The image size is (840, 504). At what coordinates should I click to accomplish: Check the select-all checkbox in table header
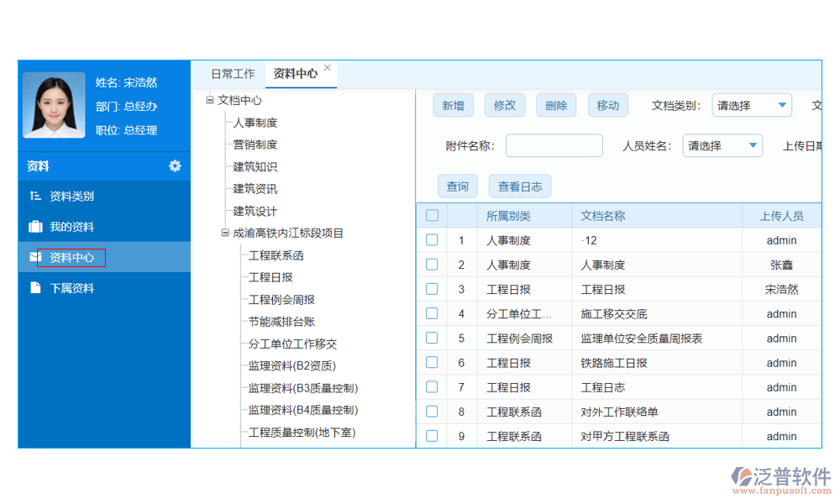click(432, 215)
